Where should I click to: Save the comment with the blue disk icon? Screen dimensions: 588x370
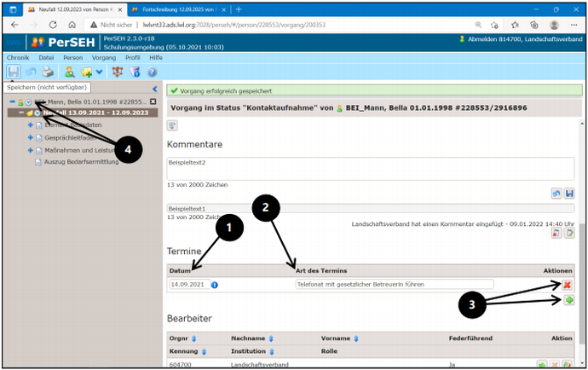(x=569, y=194)
